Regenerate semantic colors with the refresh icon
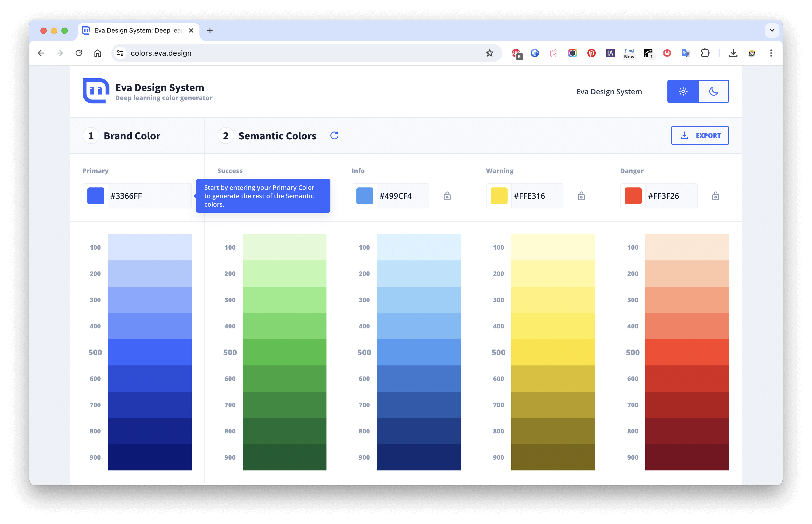The height and width of the screenshot is (524, 812). [334, 135]
